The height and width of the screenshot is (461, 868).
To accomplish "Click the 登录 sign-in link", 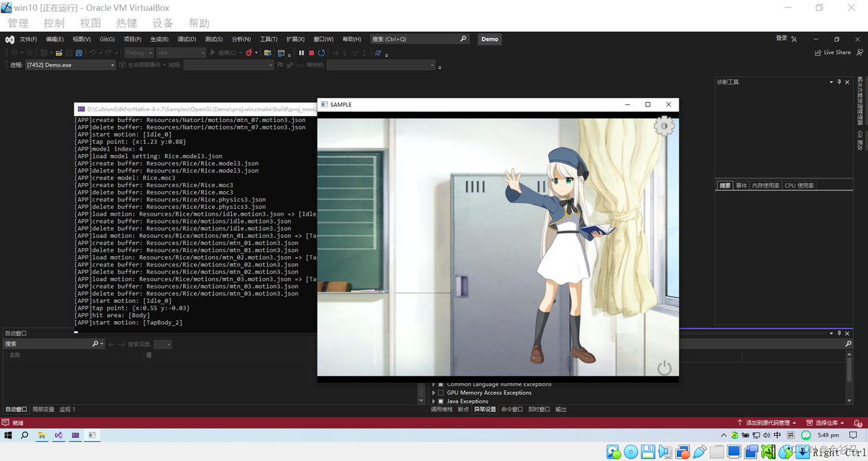I will tap(781, 39).
